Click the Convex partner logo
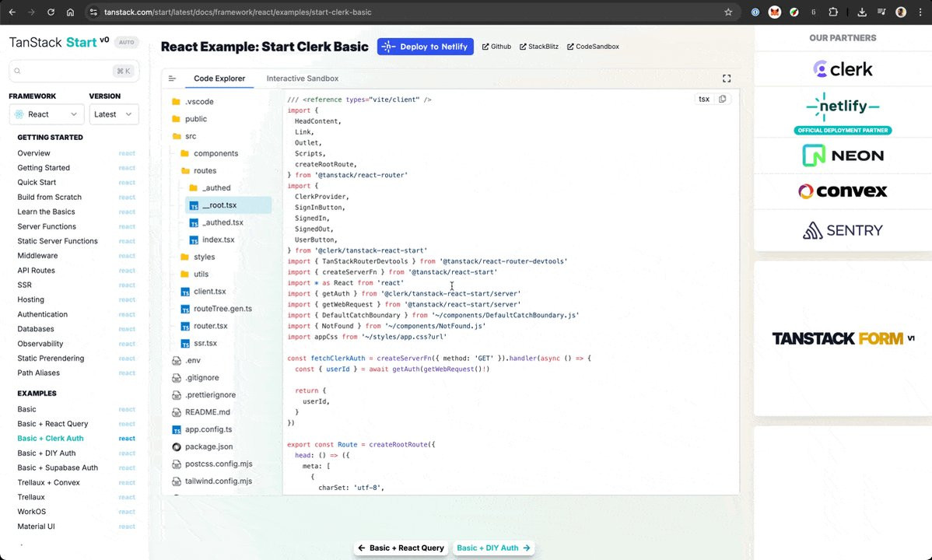Image resolution: width=932 pixels, height=560 pixels. pyautogui.click(x=843, y=191)
